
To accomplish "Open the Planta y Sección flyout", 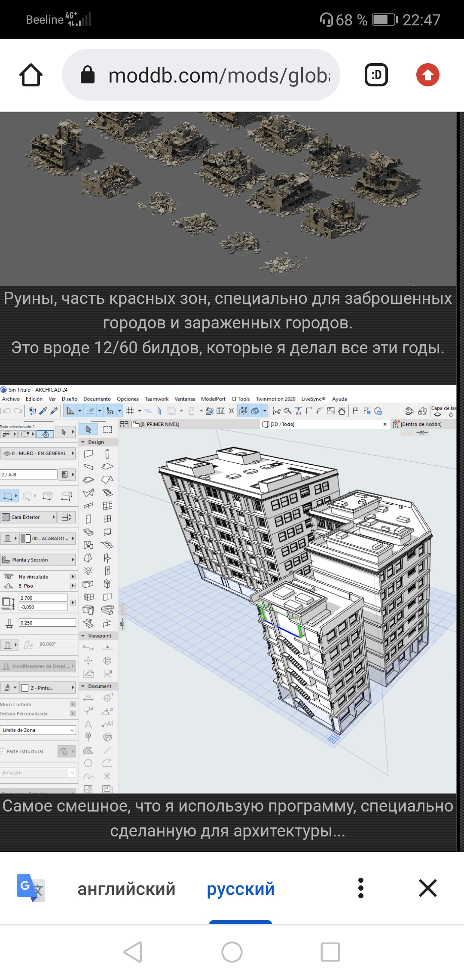I will point(38,560).
